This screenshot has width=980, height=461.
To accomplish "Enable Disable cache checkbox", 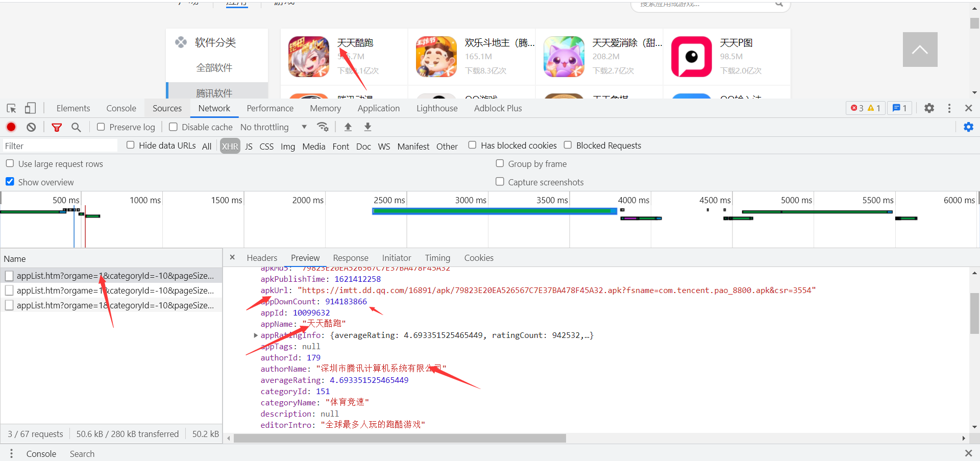I will pos(174,127).
